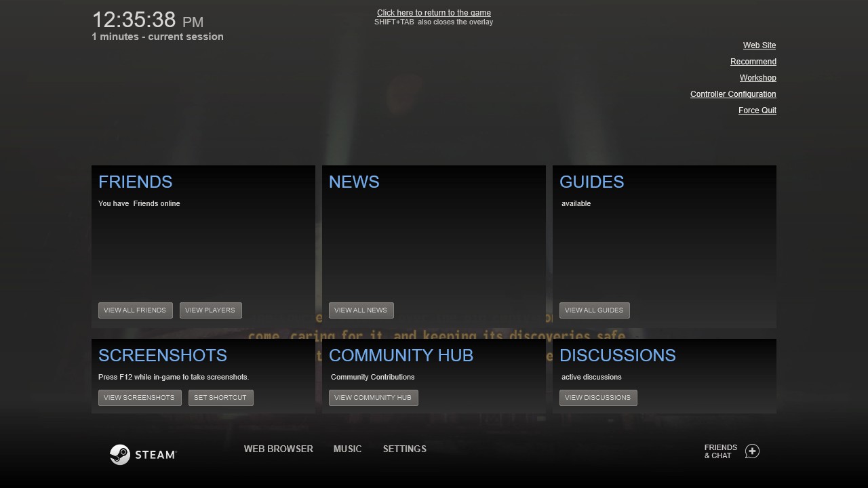This screenshot has height=488, width=868.
Task: Open View All Guides
Action: pyautogui.click(x=595, y=310)
